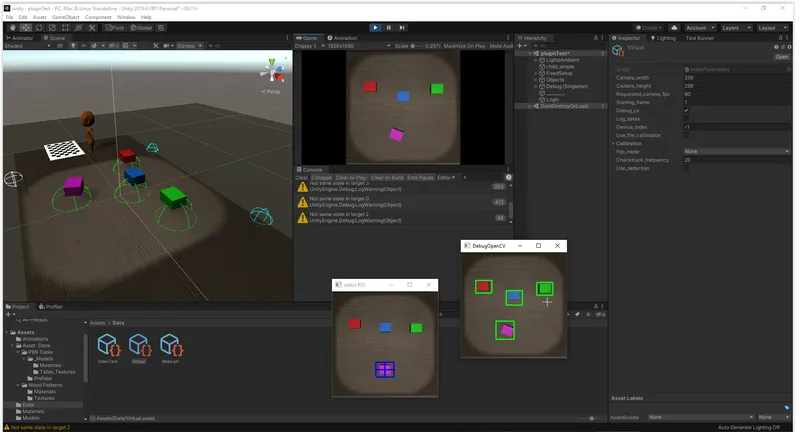Switch to the Test Runner tab
The image size is (800, 432).
click(x=699, y=38)
